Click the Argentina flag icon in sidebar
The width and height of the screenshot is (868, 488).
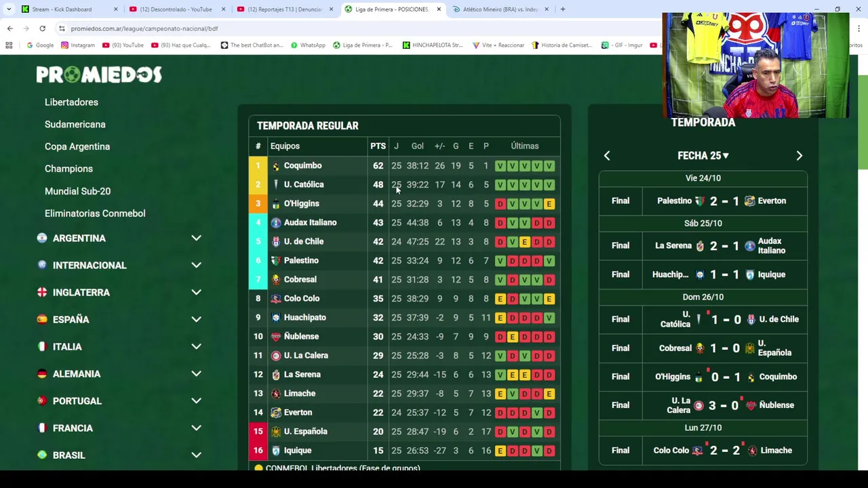42,238
